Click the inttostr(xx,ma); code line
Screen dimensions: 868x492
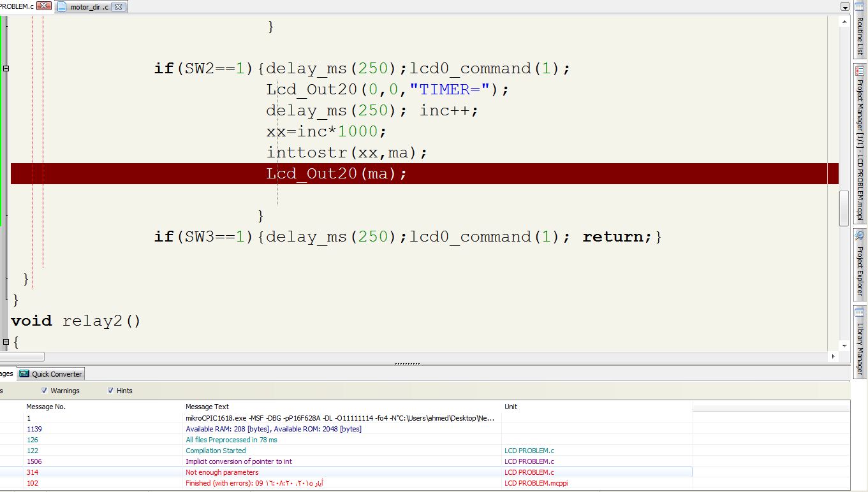(x=346, y=152)
